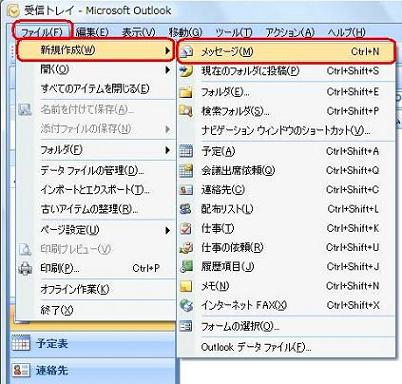Image resolution: width=402 pixels, height=384 pixels.
Task: Click the post-in-folder icon beside 現在のフォルダに投稿
Action: [x=186, y=71]
